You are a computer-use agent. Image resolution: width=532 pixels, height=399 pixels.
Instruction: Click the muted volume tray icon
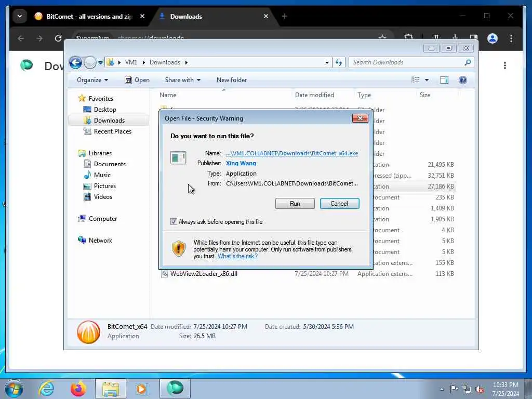480,390
